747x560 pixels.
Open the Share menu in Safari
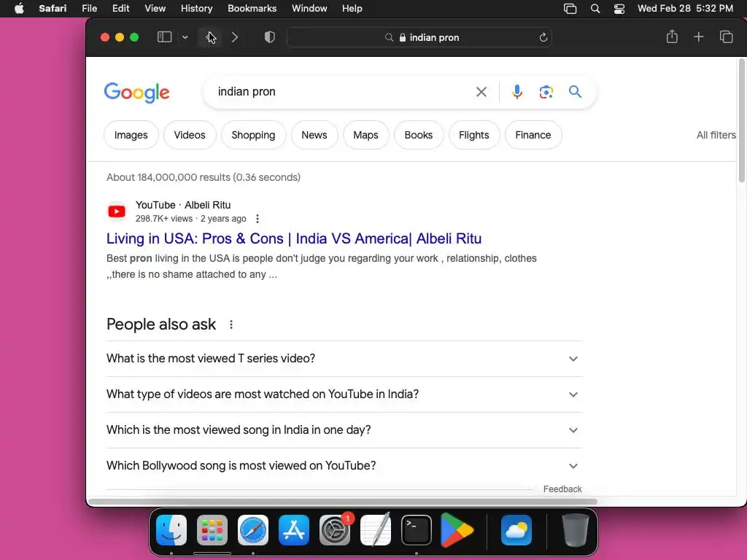672,36
